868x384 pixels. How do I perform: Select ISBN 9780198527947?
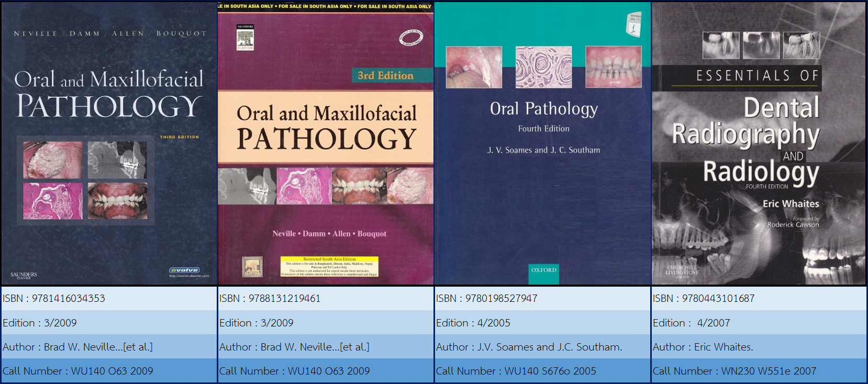pyautogui.click(x=542, y=298)
